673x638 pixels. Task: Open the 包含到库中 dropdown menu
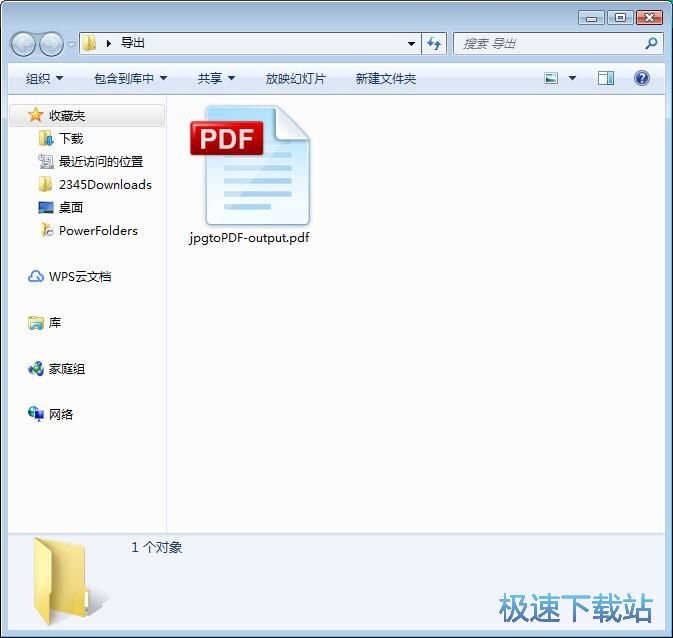130,79
